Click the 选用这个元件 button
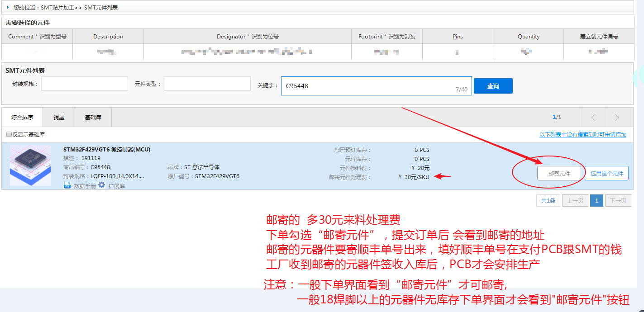 [x=606, y=173]
